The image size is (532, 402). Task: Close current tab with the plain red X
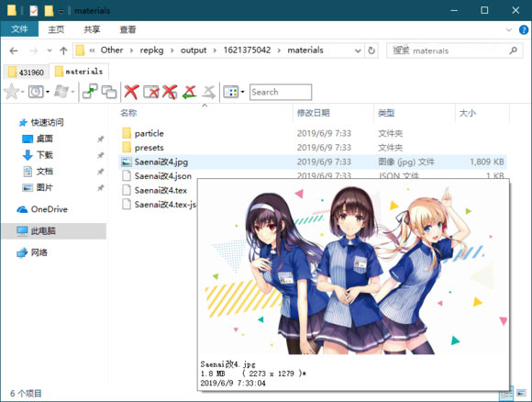(131, 92)
